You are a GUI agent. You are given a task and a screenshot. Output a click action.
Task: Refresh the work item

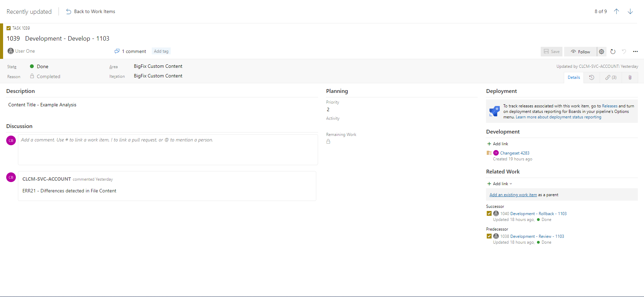(x=613, y=52)
